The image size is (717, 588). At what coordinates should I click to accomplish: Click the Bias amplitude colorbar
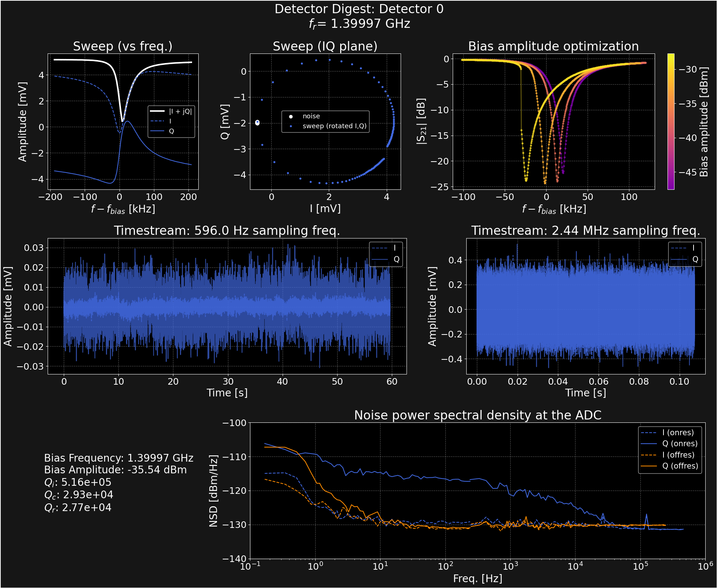click(670, 122)
